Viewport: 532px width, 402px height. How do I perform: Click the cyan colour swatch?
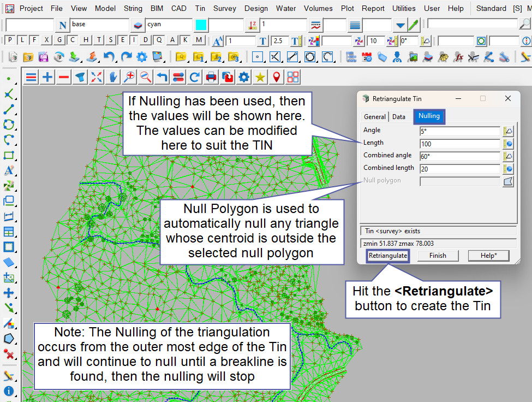point(201,25)
